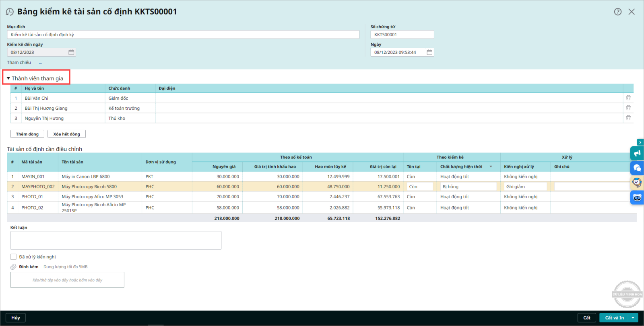
Task: Collapse the side panel arrow tab
Action: (x=640, y=142)
